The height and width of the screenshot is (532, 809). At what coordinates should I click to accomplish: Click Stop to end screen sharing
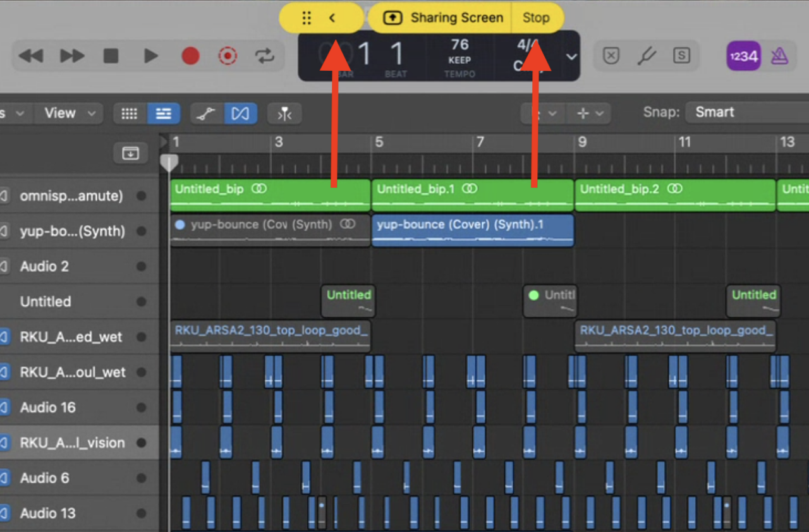click(x=536, y=17)
